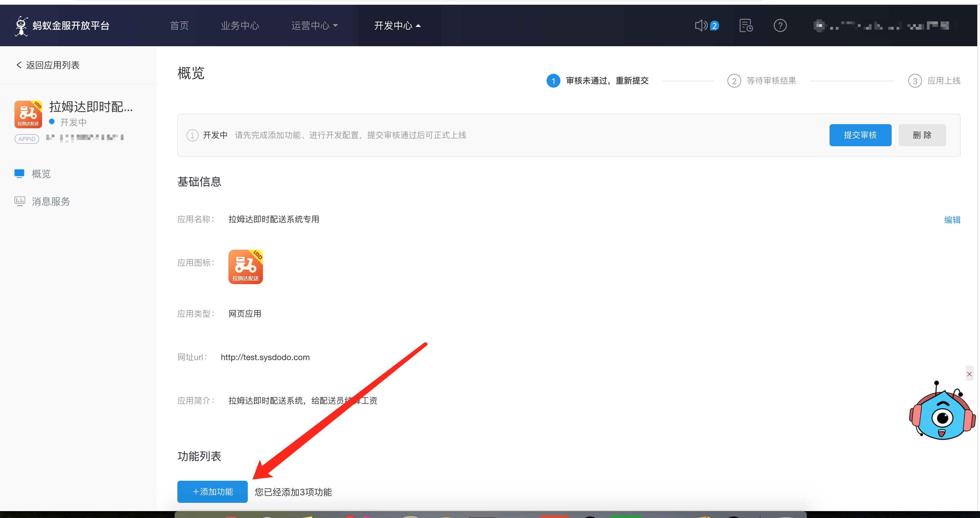980x518 pixels.
Task: Click the 提交审核 button
Action: [860, 135]
